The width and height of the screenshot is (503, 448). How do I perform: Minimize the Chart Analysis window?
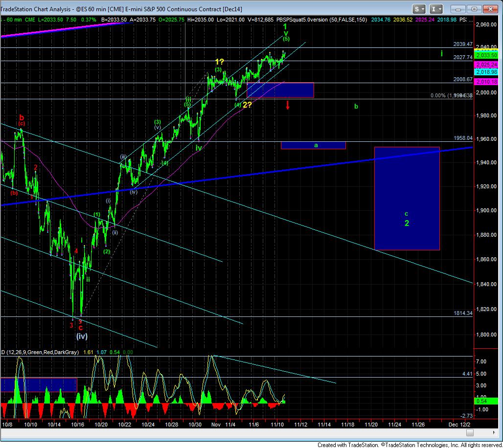coord(458,9)
